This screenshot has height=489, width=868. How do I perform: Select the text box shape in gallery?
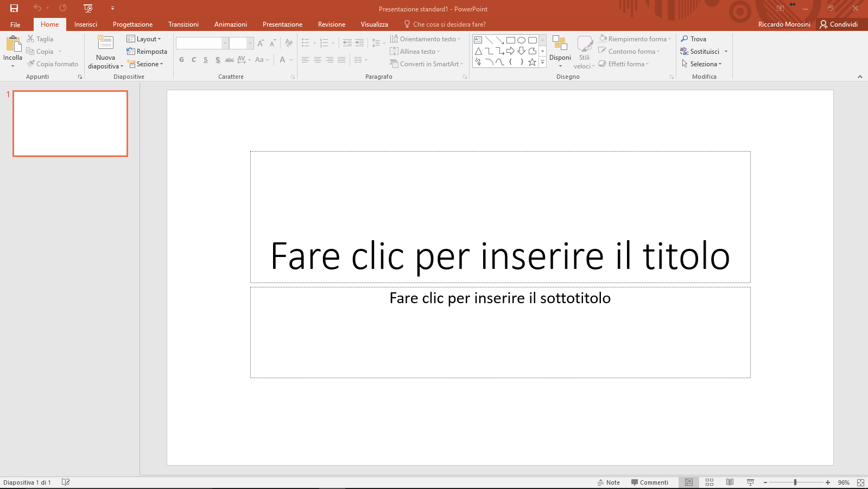point(478,40)
